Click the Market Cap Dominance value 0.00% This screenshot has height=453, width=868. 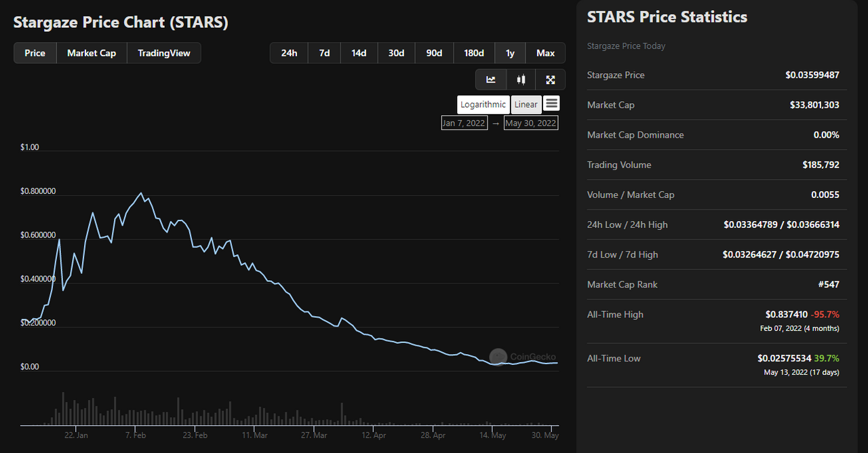click(827, 135)
